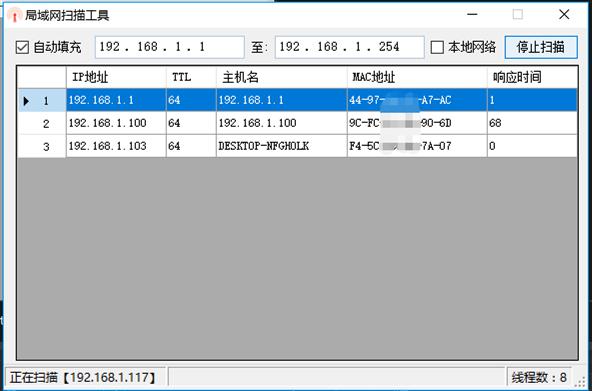The image size is (592, 391).
Task: Click the 主机名 column header
Action: [282, 77]
